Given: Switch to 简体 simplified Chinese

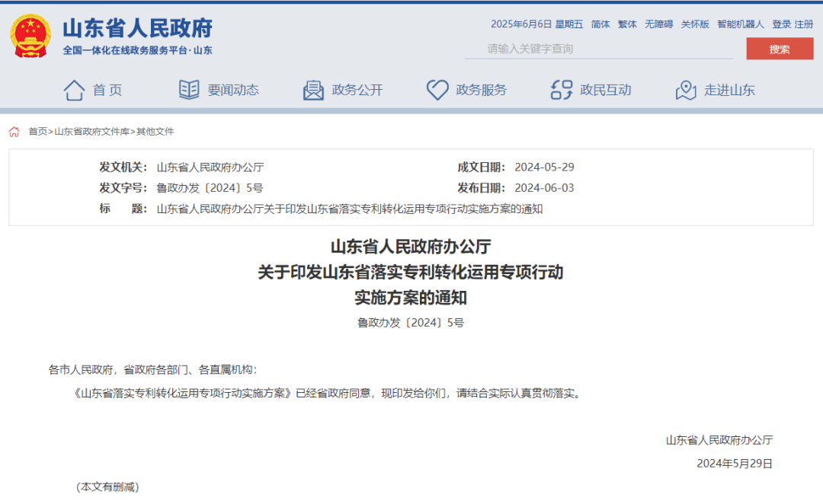Looking at the screenshot, I should click(x=600, y=24).
